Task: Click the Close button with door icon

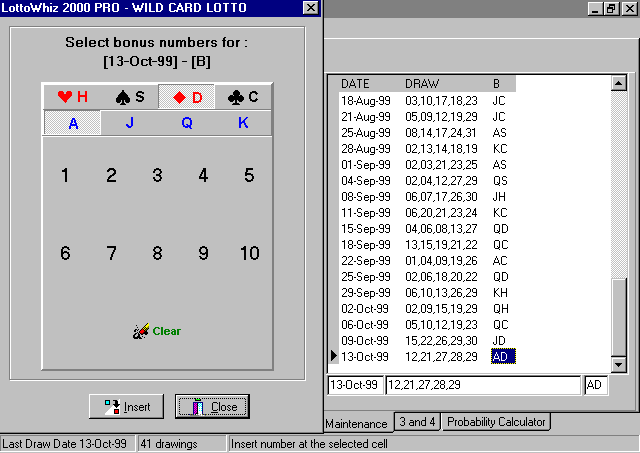Action: pos(212,406)
